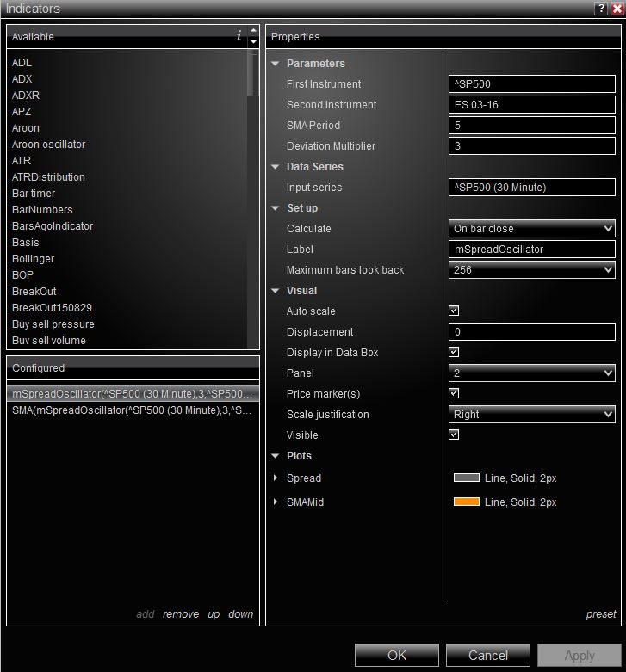Click the remove link

[x=181, y=614]
